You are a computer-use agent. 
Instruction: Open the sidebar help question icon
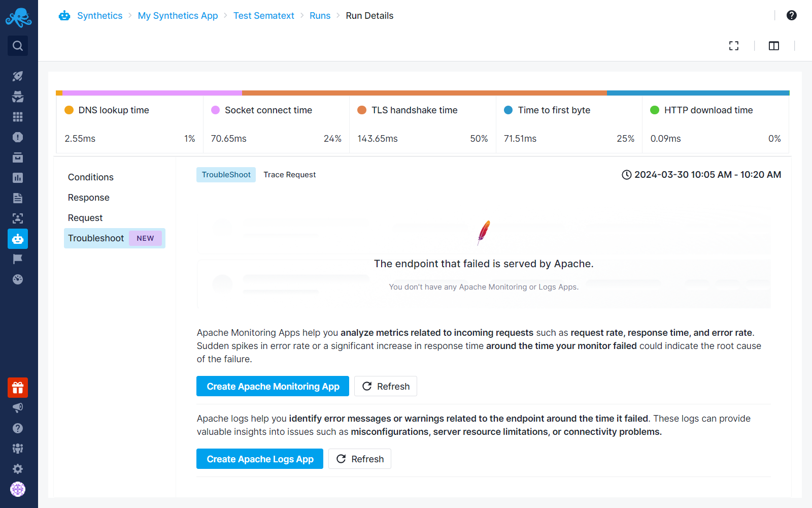[18, 428]
